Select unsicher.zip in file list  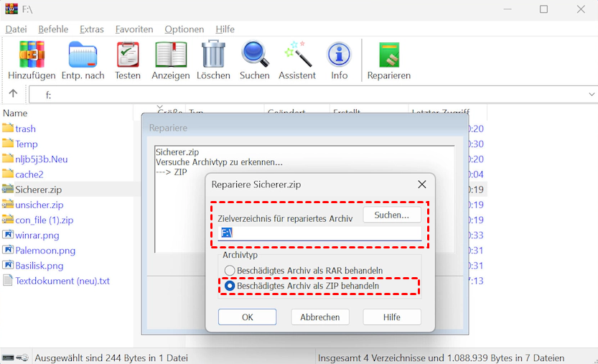pos(39,205)
